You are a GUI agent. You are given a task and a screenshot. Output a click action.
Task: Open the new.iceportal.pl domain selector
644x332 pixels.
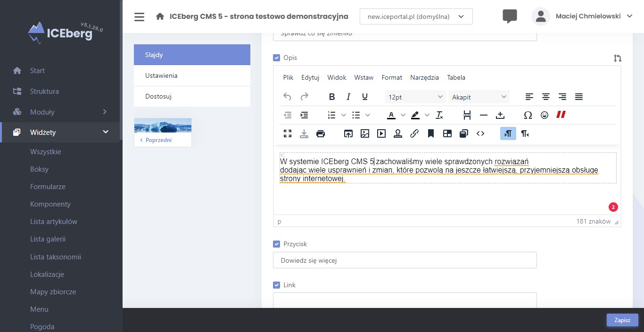point(416,17)
